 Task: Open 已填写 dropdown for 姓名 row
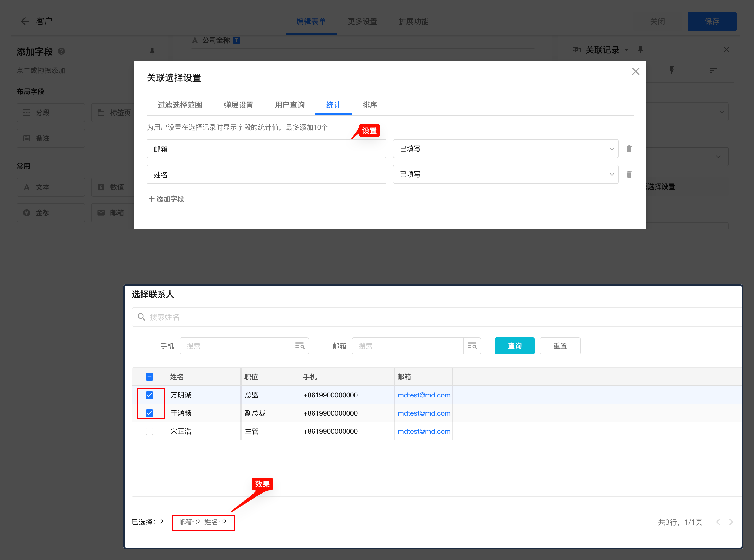505,174
